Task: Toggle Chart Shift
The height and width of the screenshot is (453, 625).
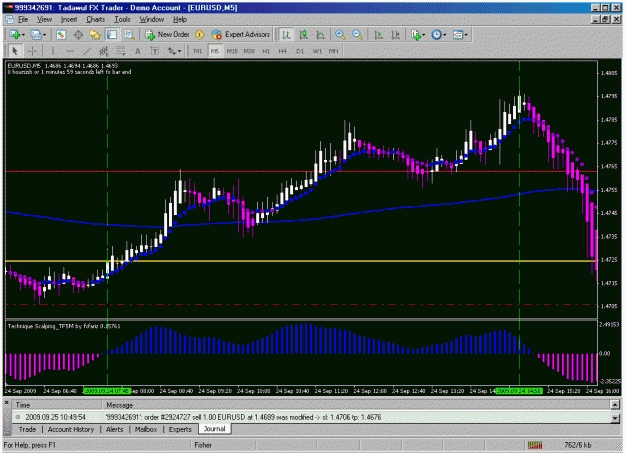Action: click(x=395, y=35)
